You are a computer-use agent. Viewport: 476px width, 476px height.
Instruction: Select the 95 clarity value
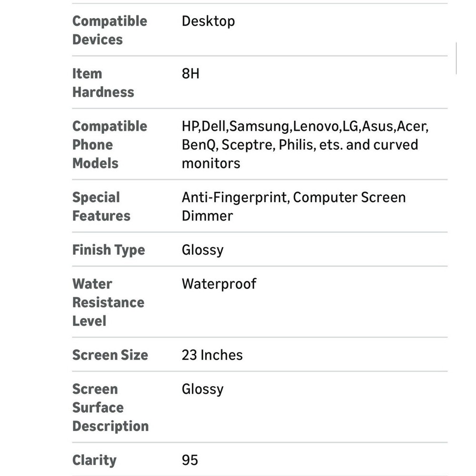coord(189,460)
